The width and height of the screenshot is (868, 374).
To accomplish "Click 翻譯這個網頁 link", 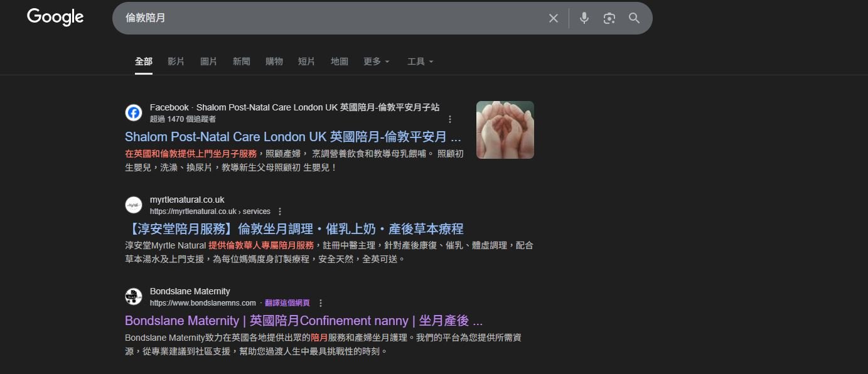I will click(x=287, y=303).
